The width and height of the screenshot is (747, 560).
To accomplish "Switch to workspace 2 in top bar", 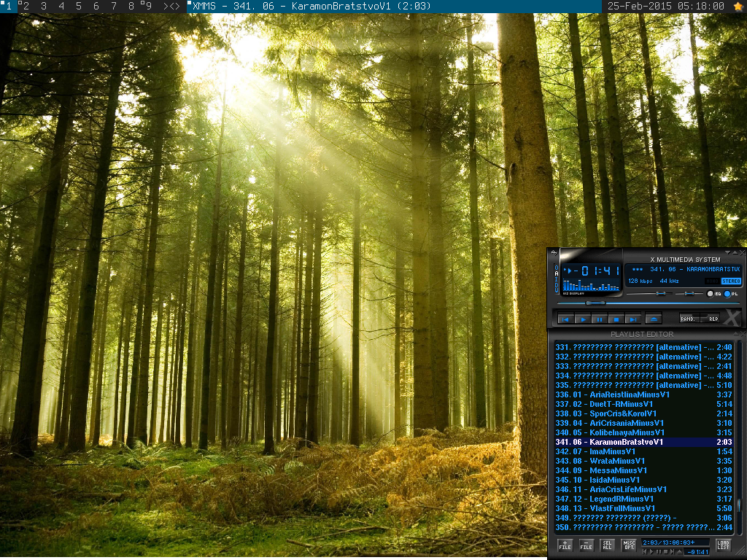I will [x=25, y=6].
